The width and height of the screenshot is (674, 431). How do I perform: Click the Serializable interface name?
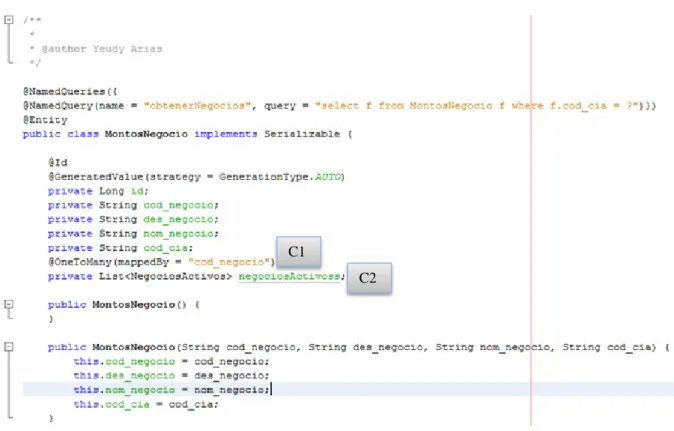302,134
